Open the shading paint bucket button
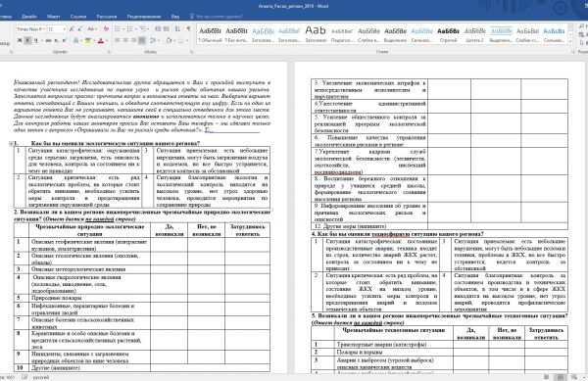This screenshot has width=588, height=381. tap(169, 40)
